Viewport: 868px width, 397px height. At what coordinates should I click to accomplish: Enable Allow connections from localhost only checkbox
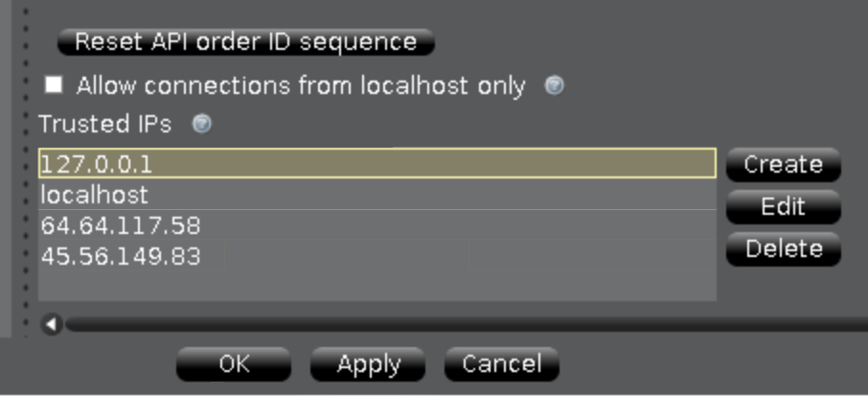coord(54,85)
